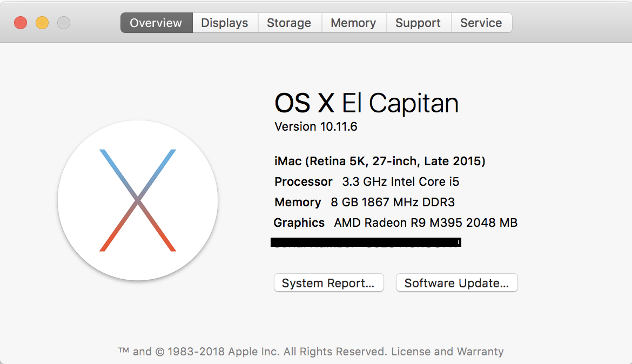
Task: Close the About This Mac window
Action: pyautogui.click(x=21, y=23)
